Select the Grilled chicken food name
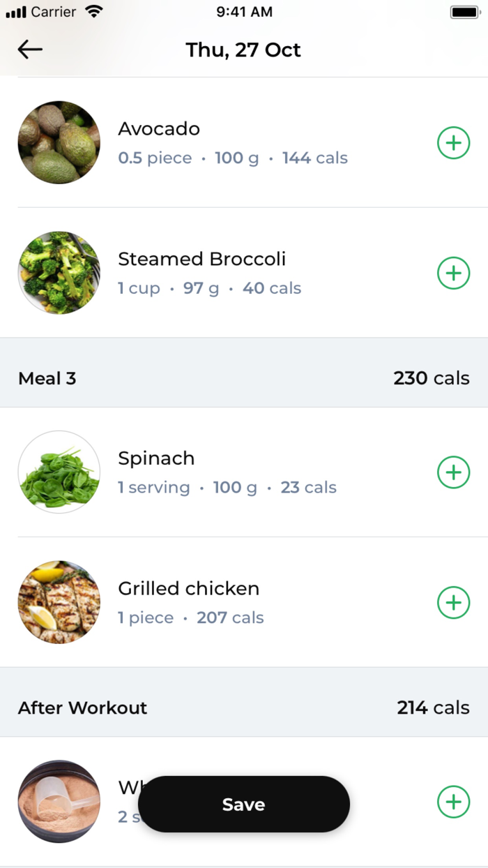Viewport: 488px width, 868px height. pos(188,588)
